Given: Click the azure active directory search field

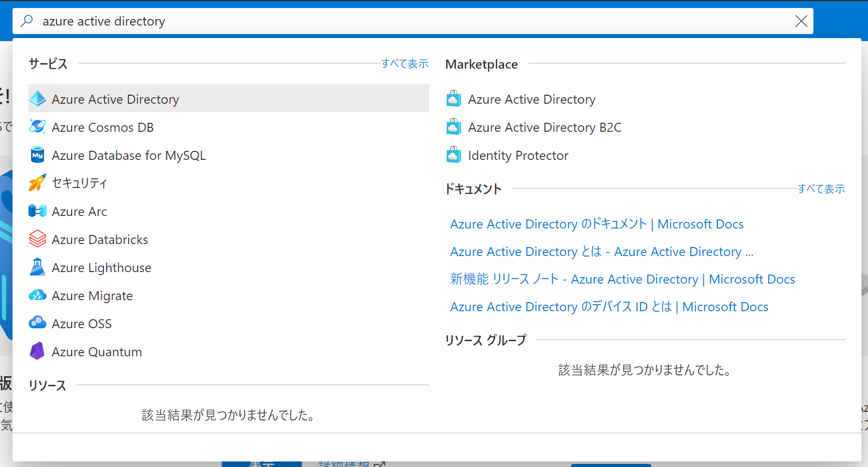Looking at the screenshot, I should click(413, 21).
